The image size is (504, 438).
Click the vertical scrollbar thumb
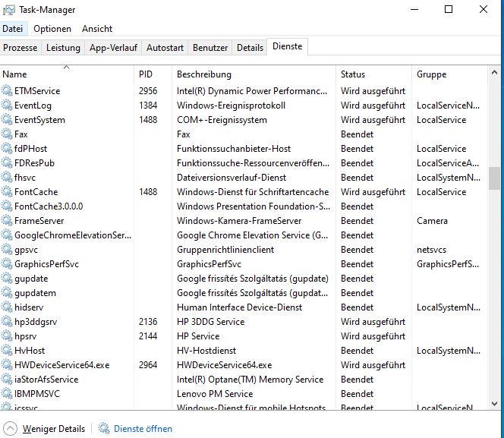[495, 178]
